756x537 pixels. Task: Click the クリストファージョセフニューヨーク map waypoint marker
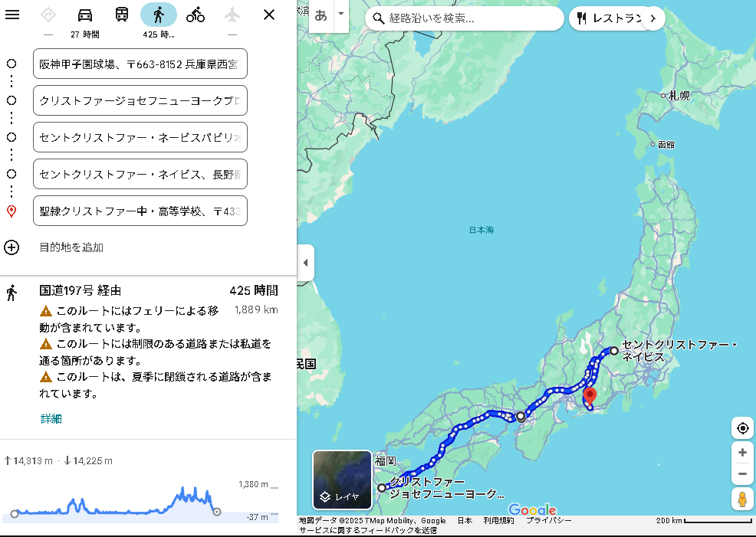click(x=382, y=488)
